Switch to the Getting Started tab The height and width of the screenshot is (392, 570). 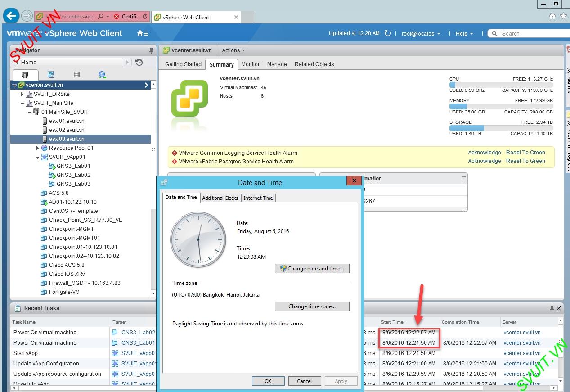click(x=183, y=64)
